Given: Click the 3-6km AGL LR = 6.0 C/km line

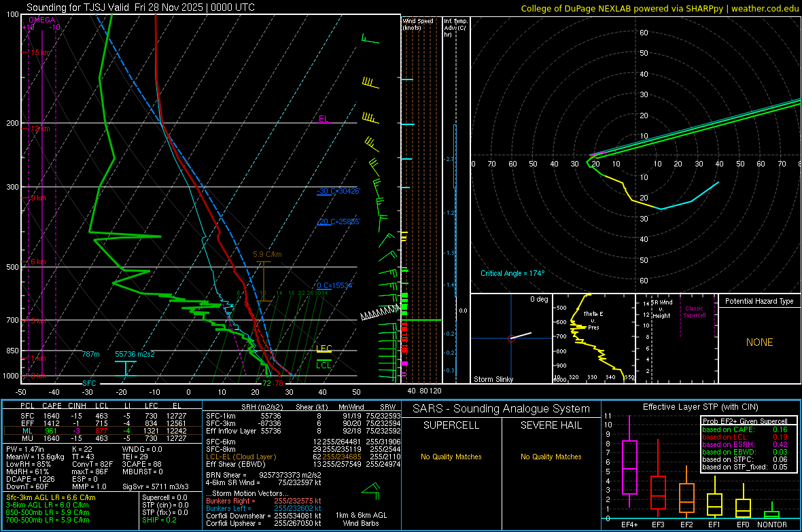Looking at the screenshot, I should click(47, 505).
